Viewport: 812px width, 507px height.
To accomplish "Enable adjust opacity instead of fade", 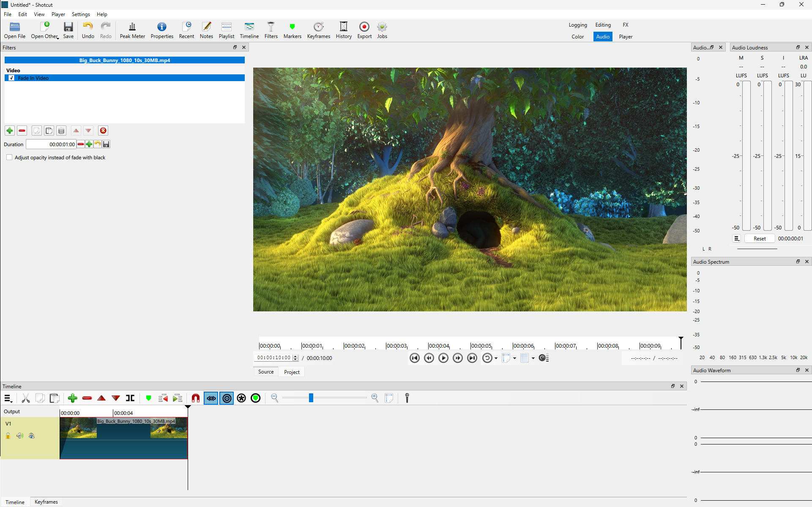I will [9, 158].
